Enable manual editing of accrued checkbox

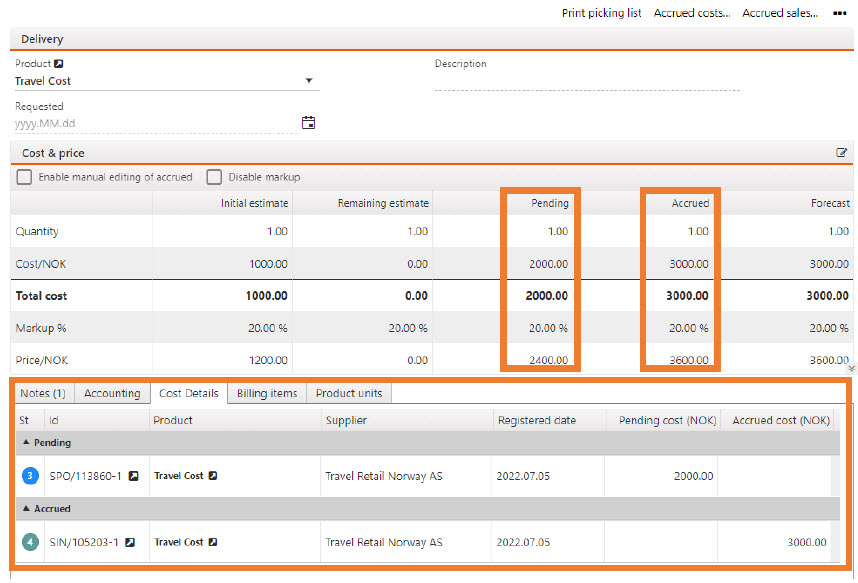(x=25, y=177)
